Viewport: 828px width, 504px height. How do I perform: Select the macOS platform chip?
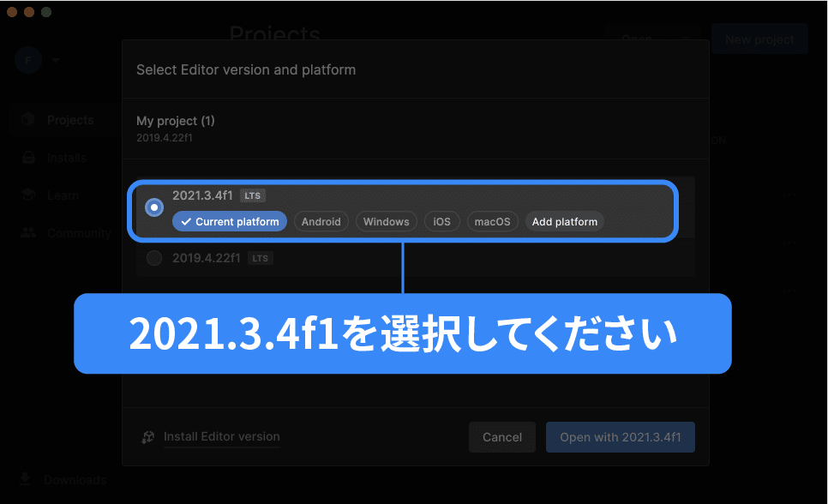click(492, 221)
